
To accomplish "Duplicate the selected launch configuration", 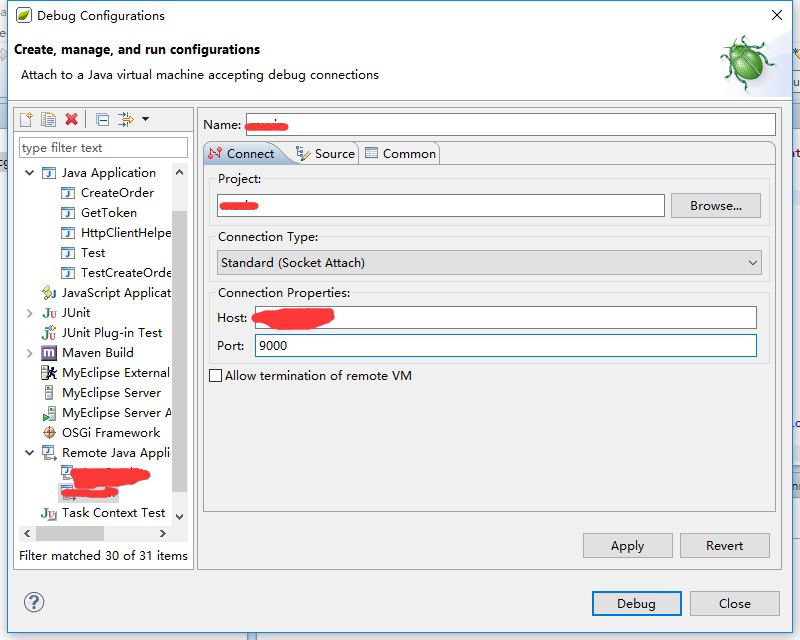I will pos(48,119).
